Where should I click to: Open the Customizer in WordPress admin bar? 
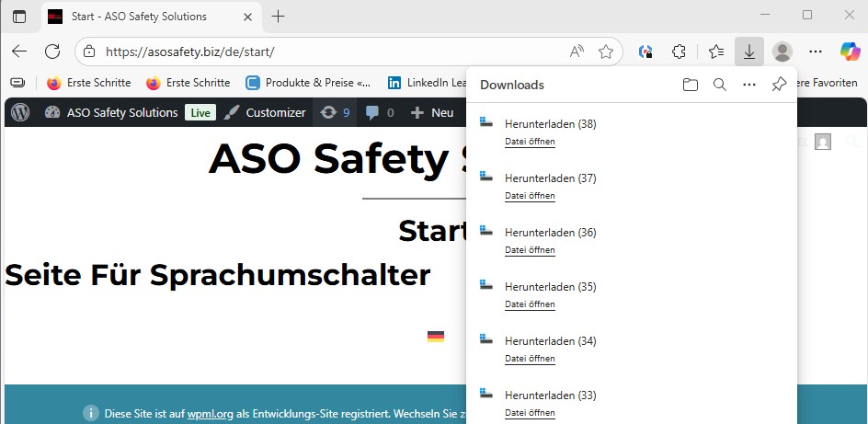265,112
